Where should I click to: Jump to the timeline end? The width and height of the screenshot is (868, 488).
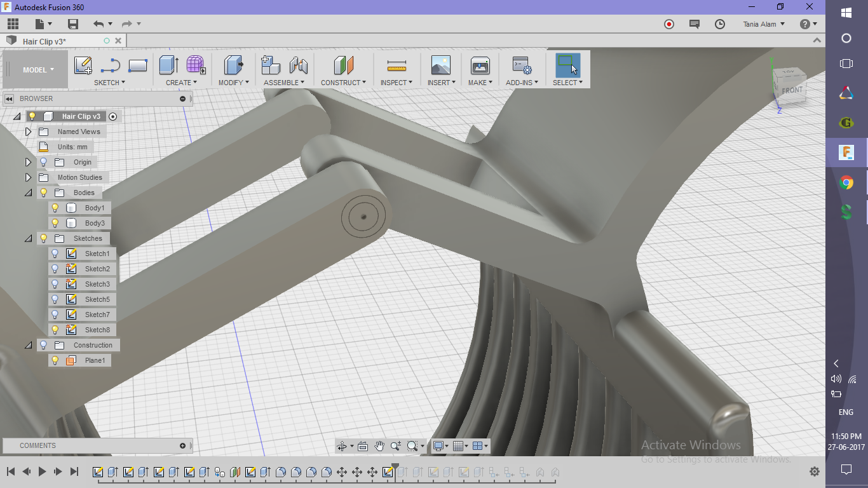[74, 471]
